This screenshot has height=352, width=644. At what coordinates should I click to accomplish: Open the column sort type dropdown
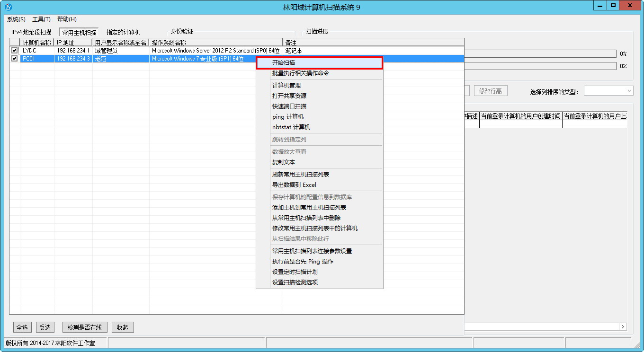point(608,91)
